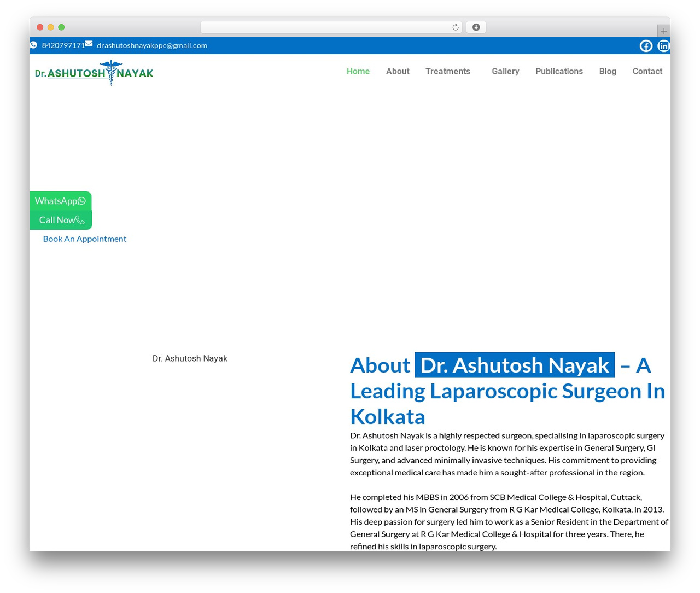
Task: Click the Call Now button
Action: [x=61, y=220]
